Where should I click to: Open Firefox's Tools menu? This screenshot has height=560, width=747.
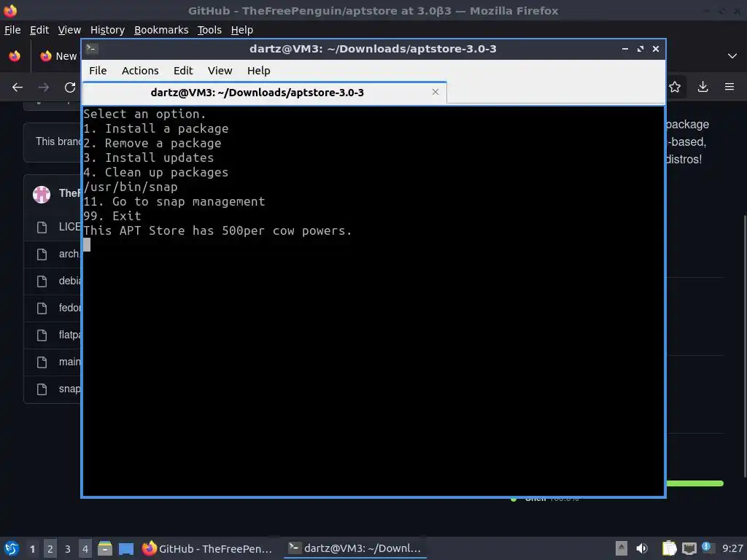[209, 30]
